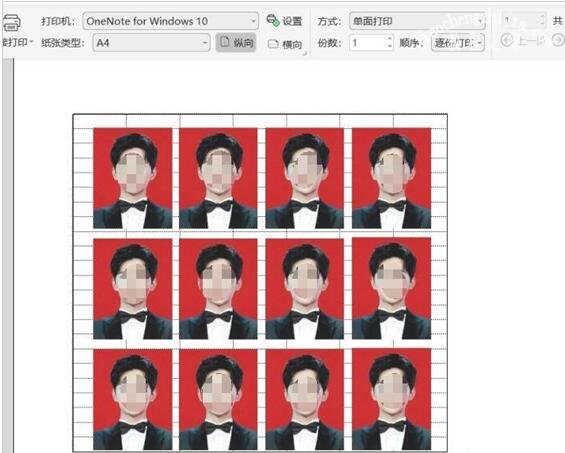The height and width of the screenshot is (453, 565).
Task: Click the settings gear printer icon
Action: tap(273, 20)
